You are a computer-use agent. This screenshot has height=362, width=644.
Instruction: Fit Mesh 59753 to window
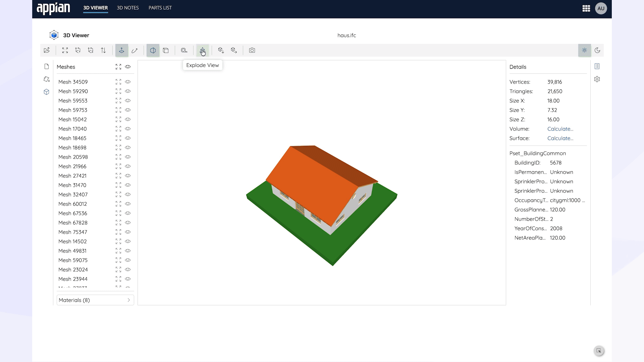click(x=118, y=110)
